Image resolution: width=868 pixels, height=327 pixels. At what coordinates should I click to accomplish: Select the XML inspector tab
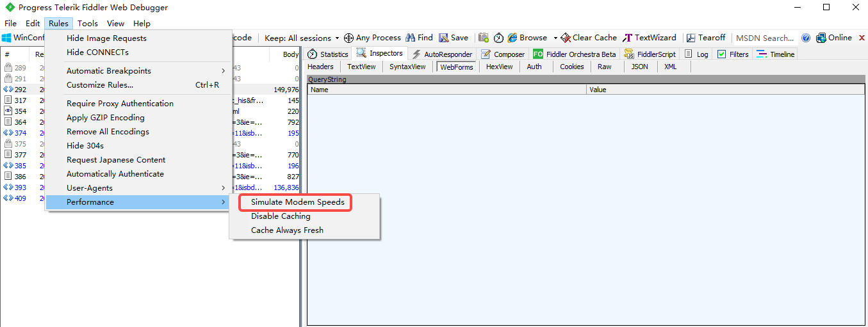point(670,67)
